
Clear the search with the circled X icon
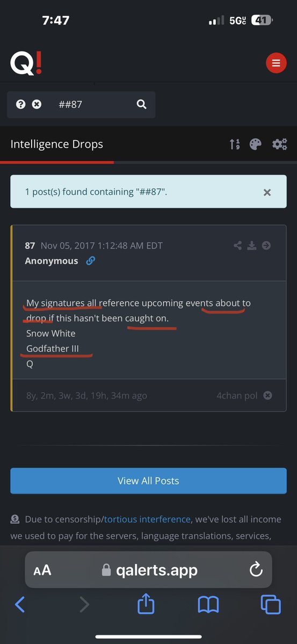[37, 104]
